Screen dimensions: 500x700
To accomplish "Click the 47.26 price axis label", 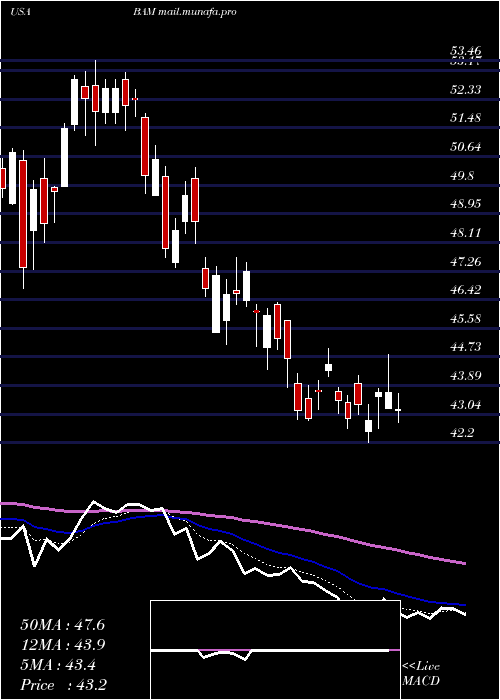I will [466, 261].
